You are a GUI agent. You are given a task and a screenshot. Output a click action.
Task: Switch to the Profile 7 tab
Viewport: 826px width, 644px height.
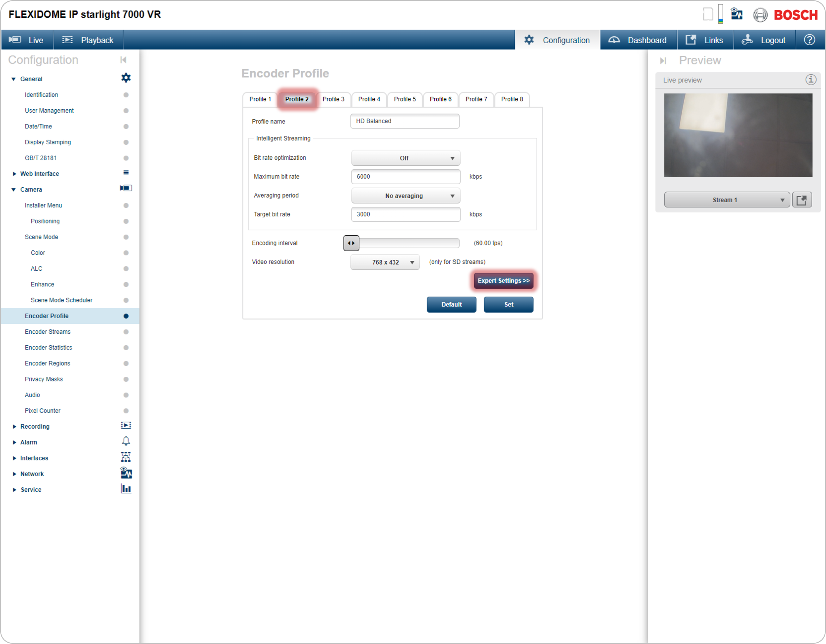pyautogui.click(x=477, y=99)
